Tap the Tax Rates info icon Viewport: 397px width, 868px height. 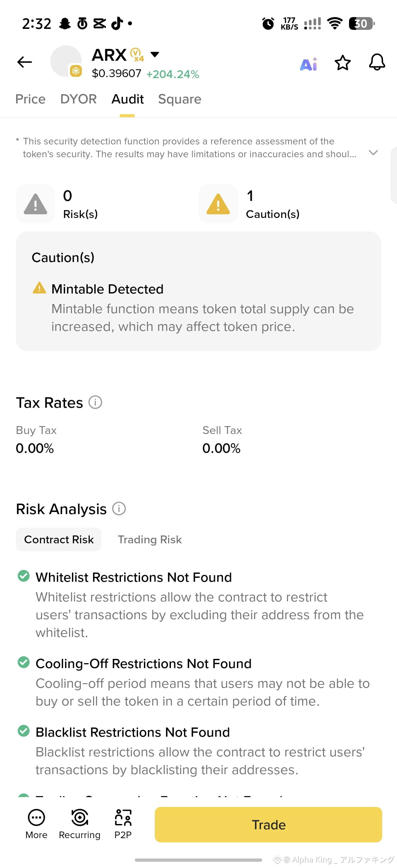tap(95, 402)
